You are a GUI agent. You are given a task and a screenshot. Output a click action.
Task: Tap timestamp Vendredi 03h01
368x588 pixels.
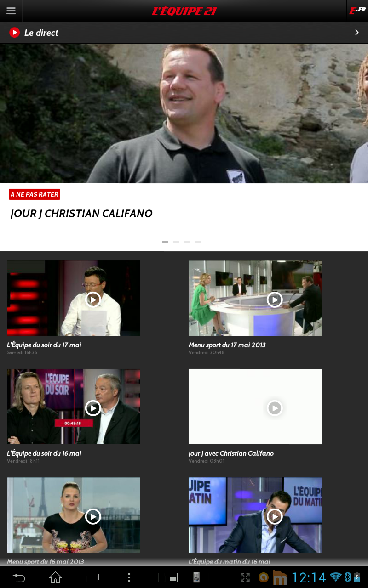click(x=207, y=461)
